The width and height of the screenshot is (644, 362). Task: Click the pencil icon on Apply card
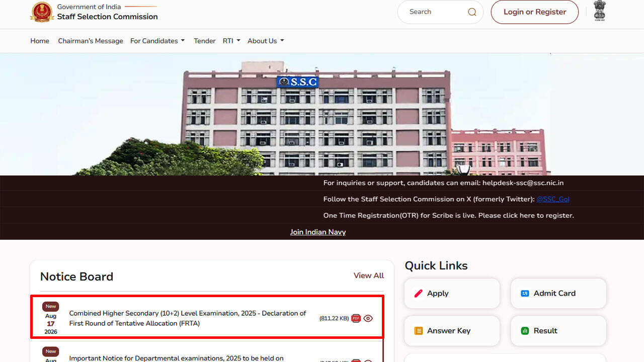[418, 293]
